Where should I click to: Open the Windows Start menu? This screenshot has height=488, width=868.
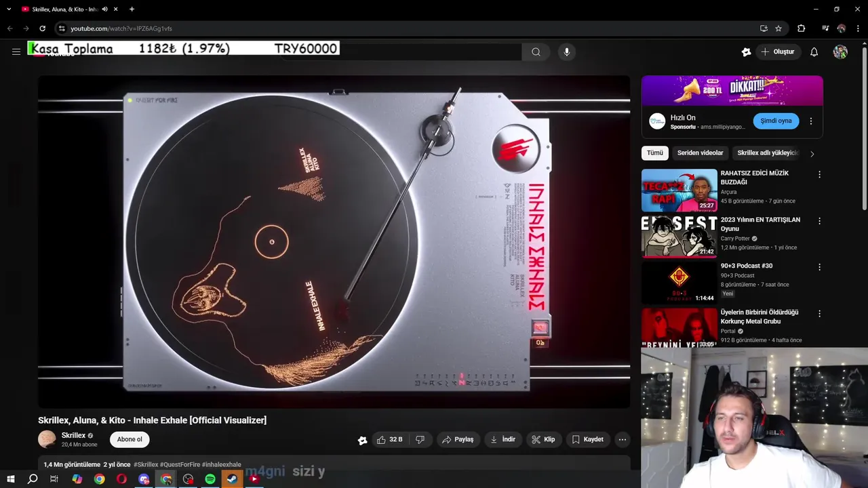tap(11, 479)
